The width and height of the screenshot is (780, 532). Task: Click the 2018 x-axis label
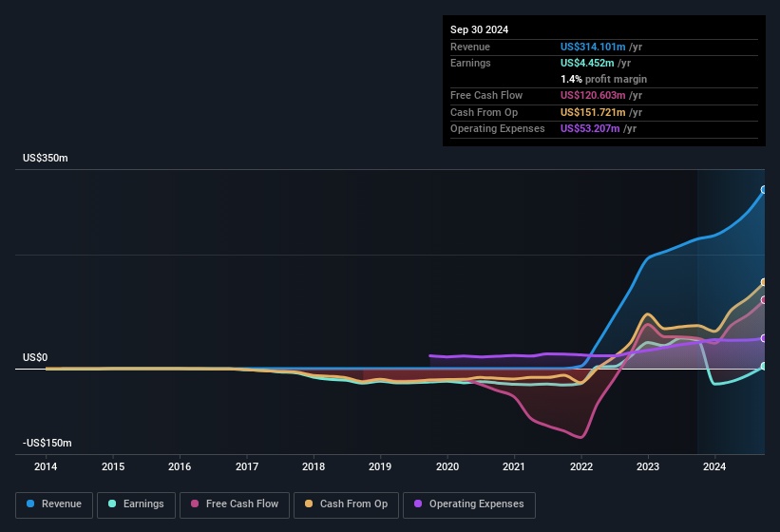(x=314, y=466)
